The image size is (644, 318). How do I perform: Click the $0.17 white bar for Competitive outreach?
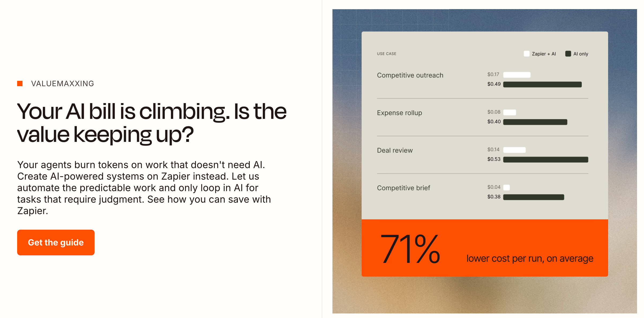tap(517, 75)
